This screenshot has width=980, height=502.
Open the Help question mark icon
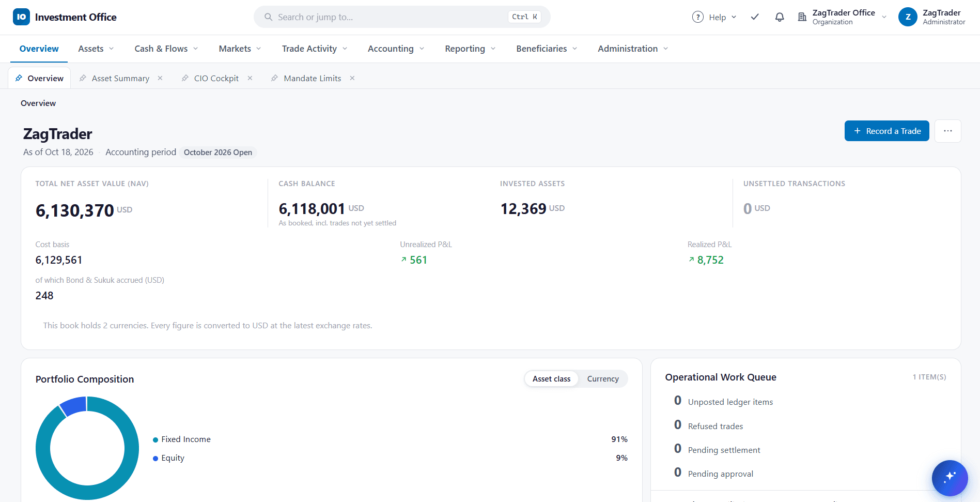(698, 17)
